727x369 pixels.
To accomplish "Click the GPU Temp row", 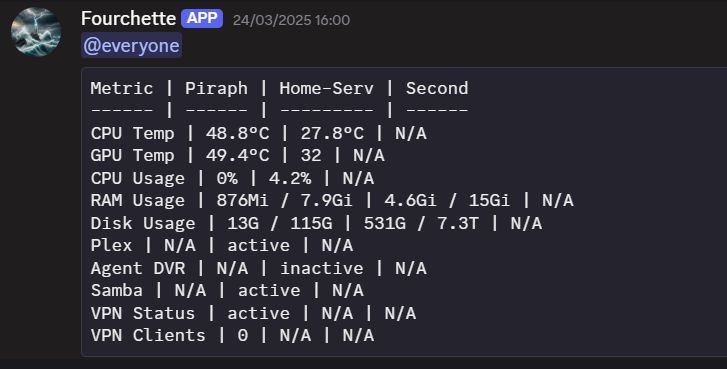I will pyautogui.click(x=238, y=156).
